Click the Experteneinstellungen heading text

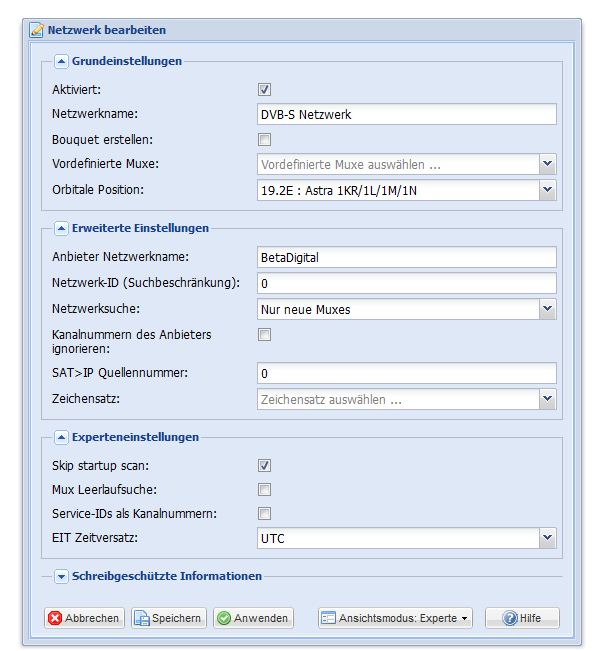135,437
